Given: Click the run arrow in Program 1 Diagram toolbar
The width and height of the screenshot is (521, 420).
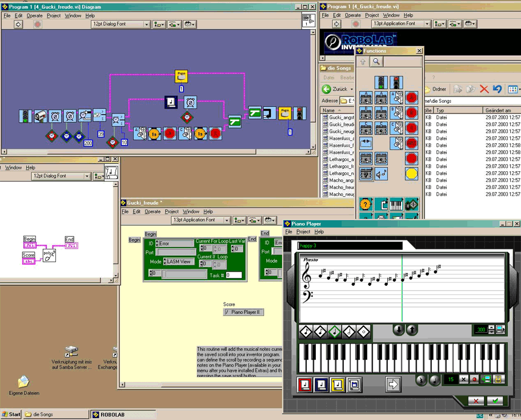Looking at the screenshot, I should tap(18, 25).
